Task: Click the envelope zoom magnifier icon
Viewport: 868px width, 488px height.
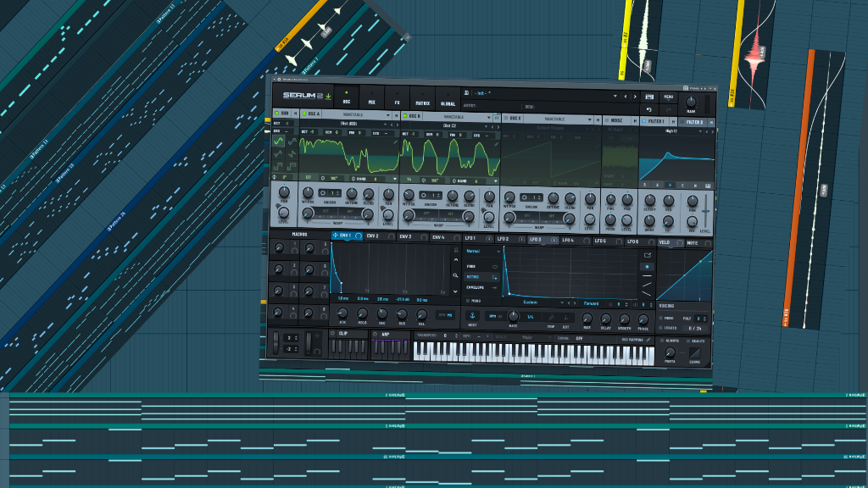Action: tap(455, 275)
